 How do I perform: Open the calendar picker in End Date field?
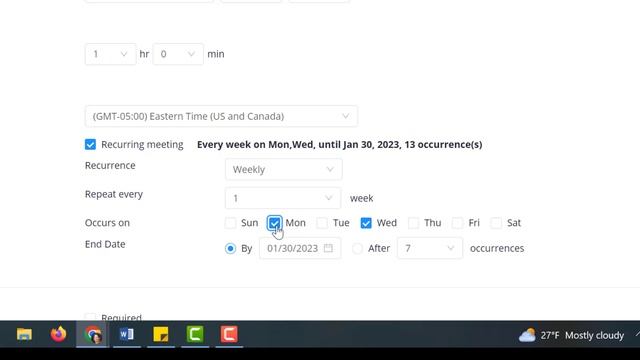tap(328, 248)
